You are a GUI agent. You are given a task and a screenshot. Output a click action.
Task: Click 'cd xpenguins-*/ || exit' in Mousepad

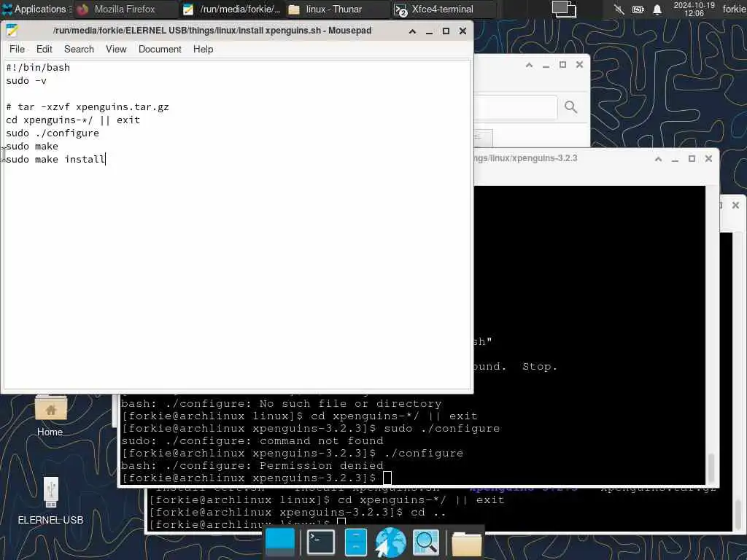(x=73, y=120)
